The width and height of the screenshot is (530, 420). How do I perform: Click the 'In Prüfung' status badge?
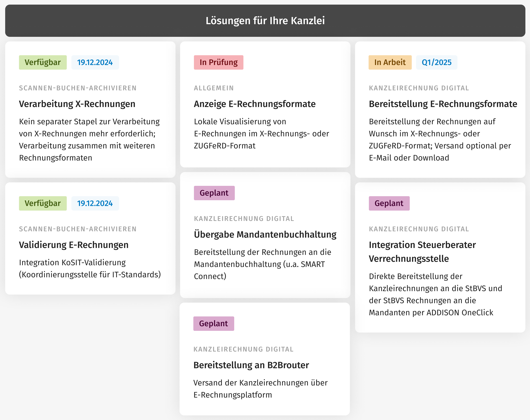point(219,62)
